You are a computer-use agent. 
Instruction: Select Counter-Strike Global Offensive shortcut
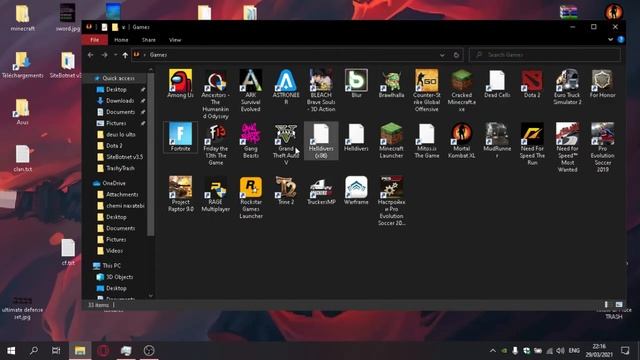pyautogui.click(x=427, y=90)
